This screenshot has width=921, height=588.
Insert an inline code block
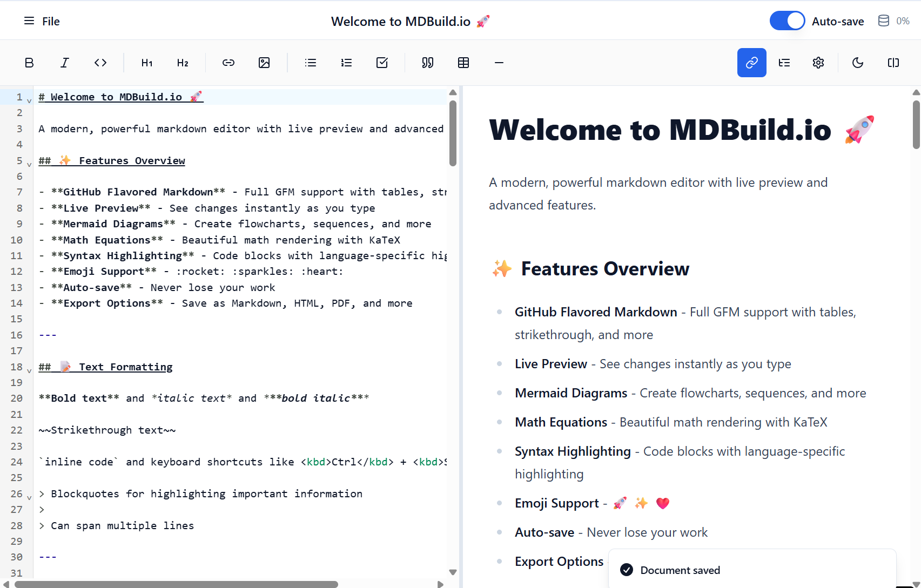point(100,63)
